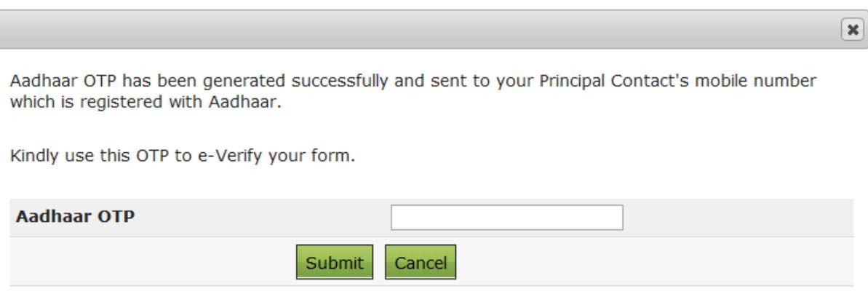868x305 pixels.
Task: Click the Aadhaar OTP input field
Action: (x=506, y=217)
